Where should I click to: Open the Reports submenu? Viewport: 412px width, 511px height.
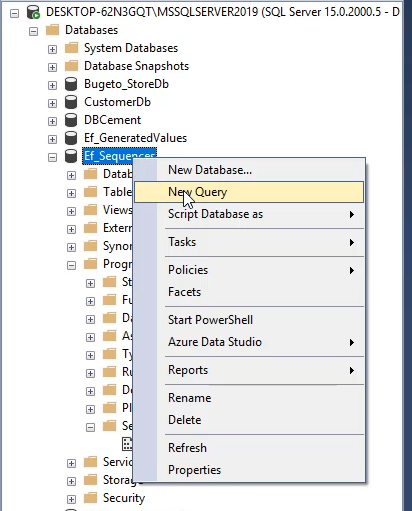[x=249, y=370]
